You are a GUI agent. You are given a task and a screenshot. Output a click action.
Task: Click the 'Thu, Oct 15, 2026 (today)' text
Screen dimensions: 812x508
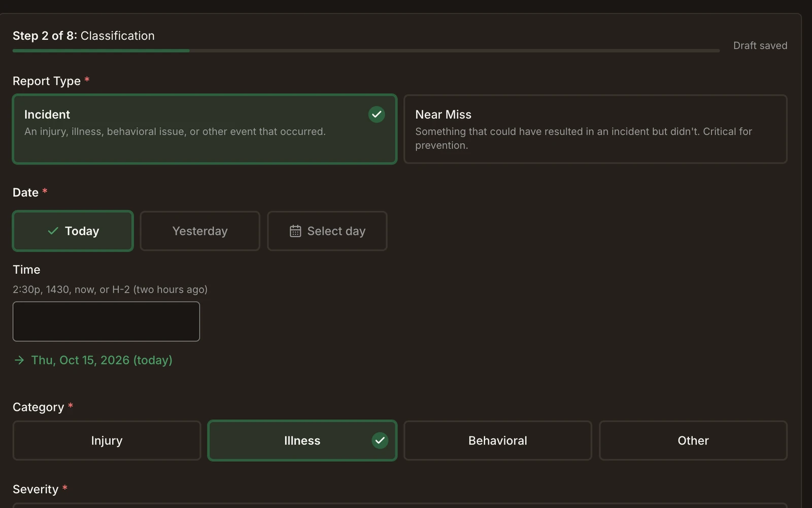[x=102, y=360]
